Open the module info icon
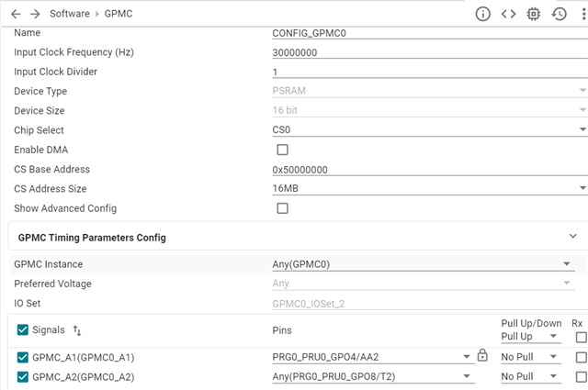The image size is (588, 390). click(x=482, y=14)
